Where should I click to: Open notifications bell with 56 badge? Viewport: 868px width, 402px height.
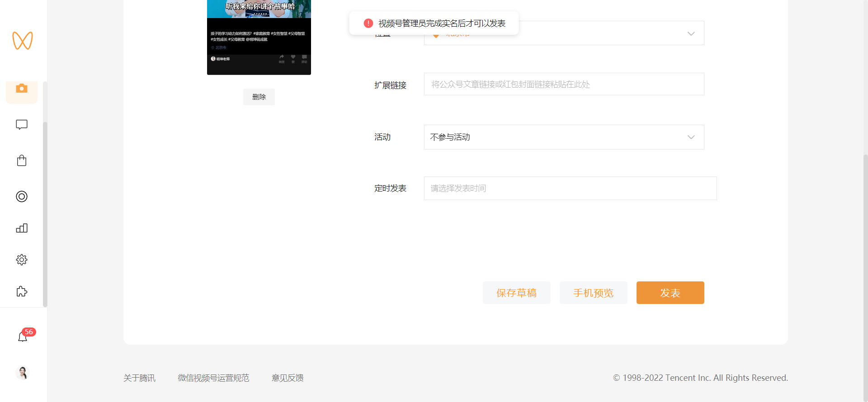23,337
